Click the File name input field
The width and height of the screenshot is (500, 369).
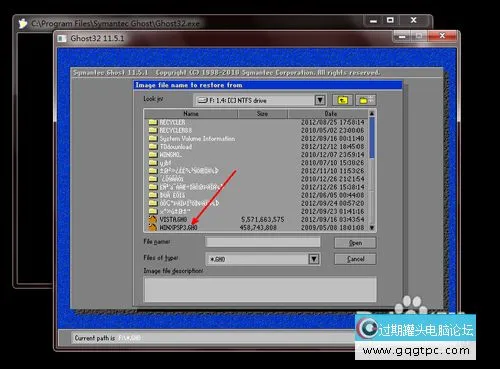click(x=263, y=242)
